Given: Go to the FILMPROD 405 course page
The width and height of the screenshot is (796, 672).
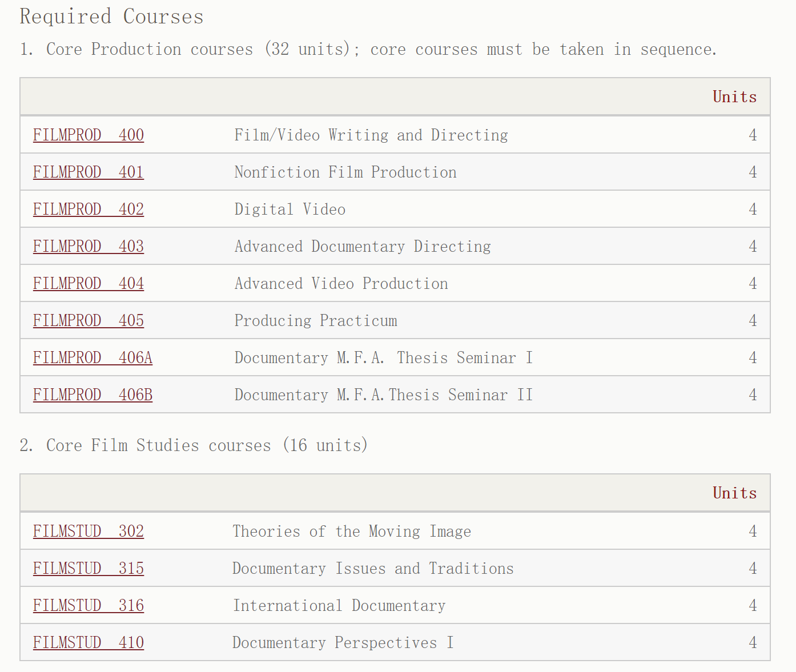Looking at the screenshot, I should [x=89, y=321].
